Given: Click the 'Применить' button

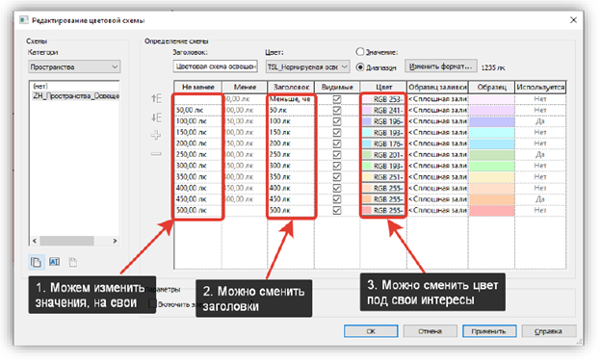Looking at the screenshot, I should pos(489,331).
